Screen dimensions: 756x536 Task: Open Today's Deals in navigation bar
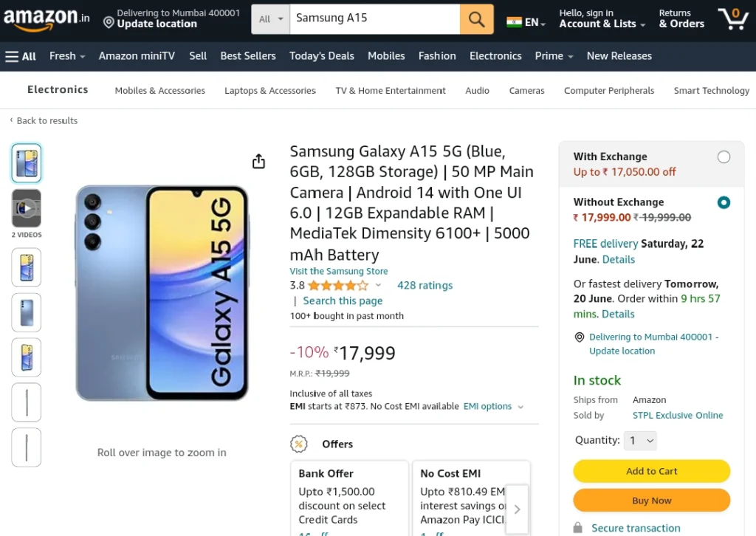click(322, 56)
